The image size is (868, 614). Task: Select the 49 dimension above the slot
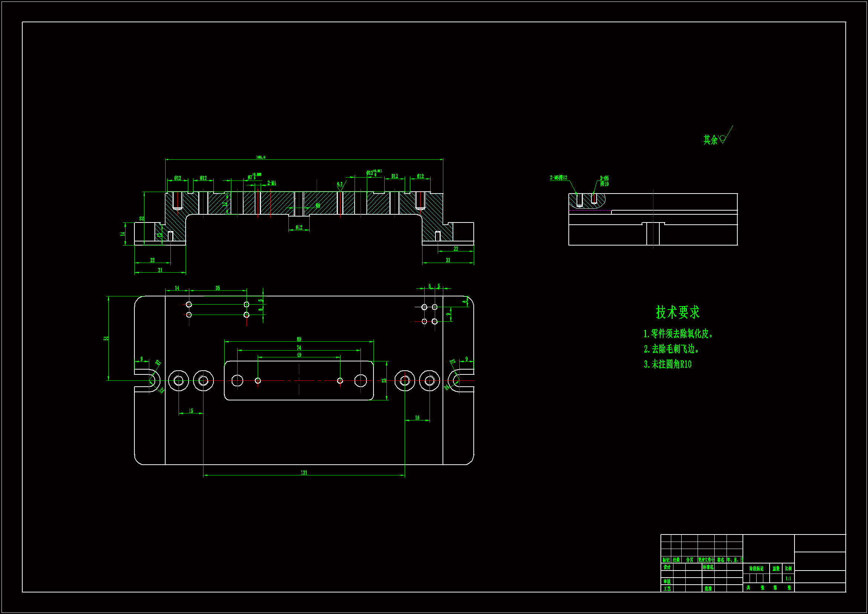[x=299, y=355]
